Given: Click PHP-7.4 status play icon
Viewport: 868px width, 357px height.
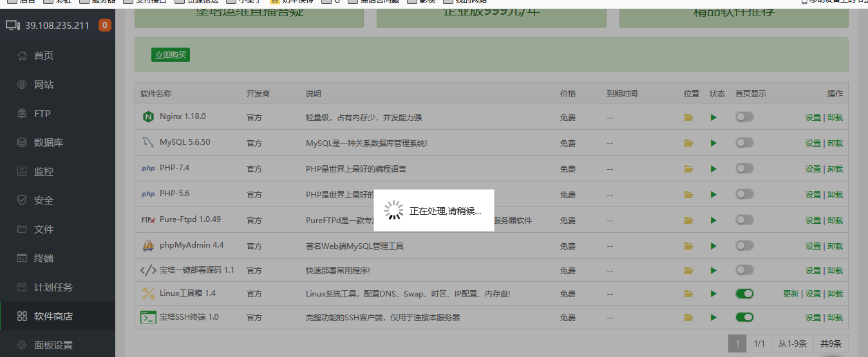Looking at the screenshot, I should [x=713, y=169].
